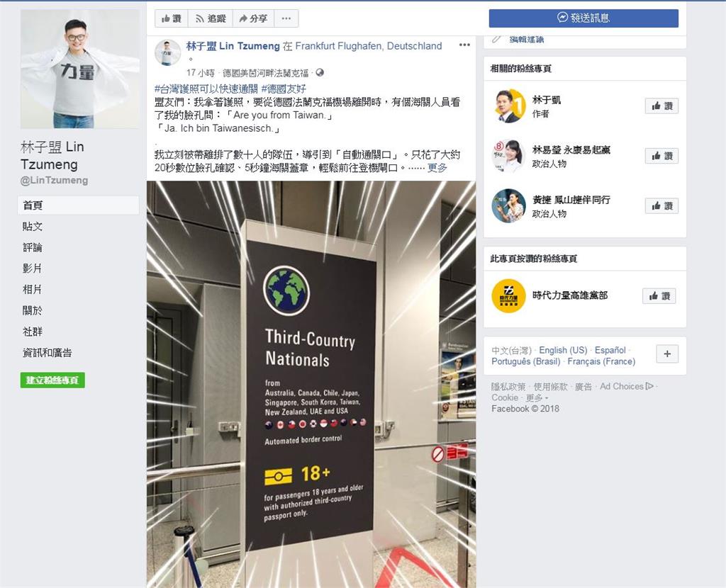Like 林于凱 related page
726x588 pixels.
pos(661,106)
